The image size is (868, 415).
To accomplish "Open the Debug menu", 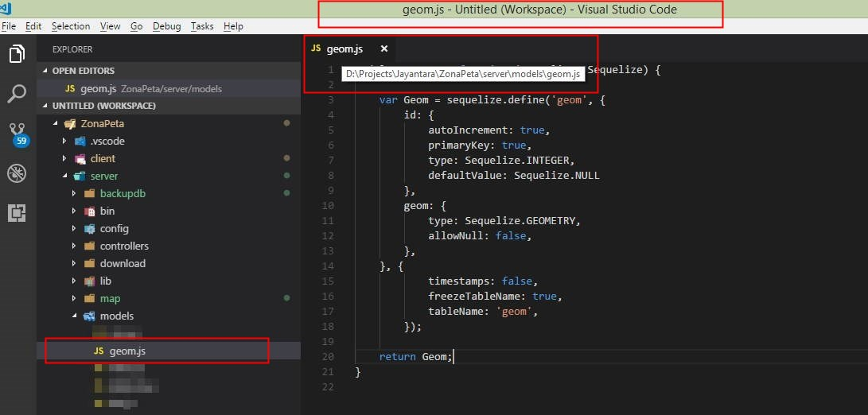I will point(166,26).
